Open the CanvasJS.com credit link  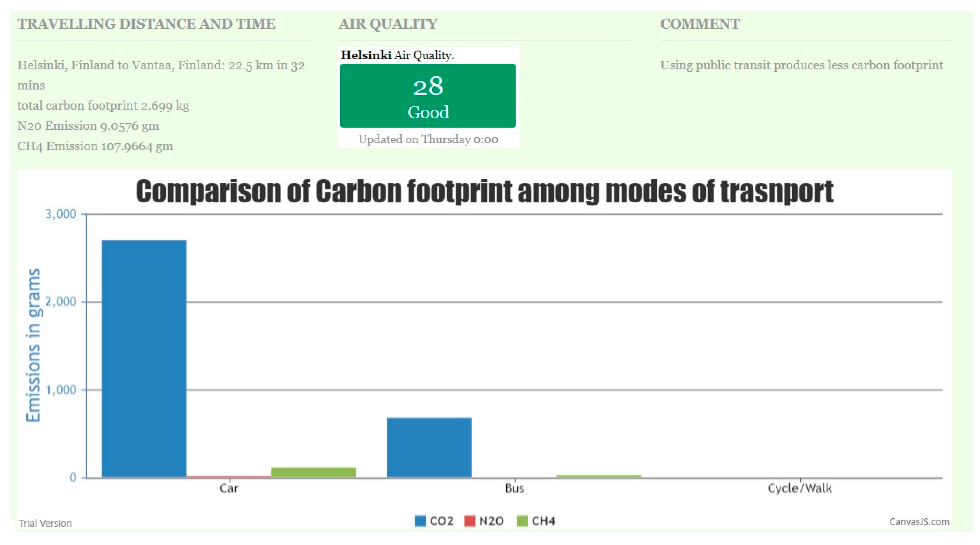pyautogui.click(x=919, y=522)
